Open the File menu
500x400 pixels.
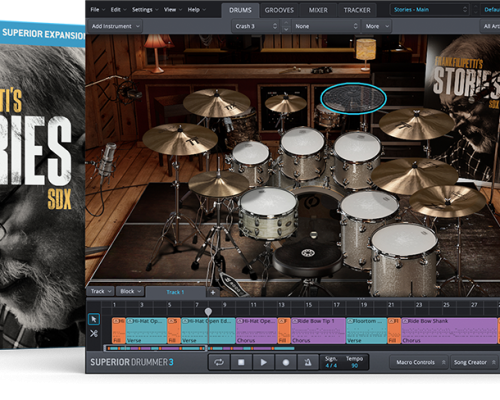[x=97, y=10]
